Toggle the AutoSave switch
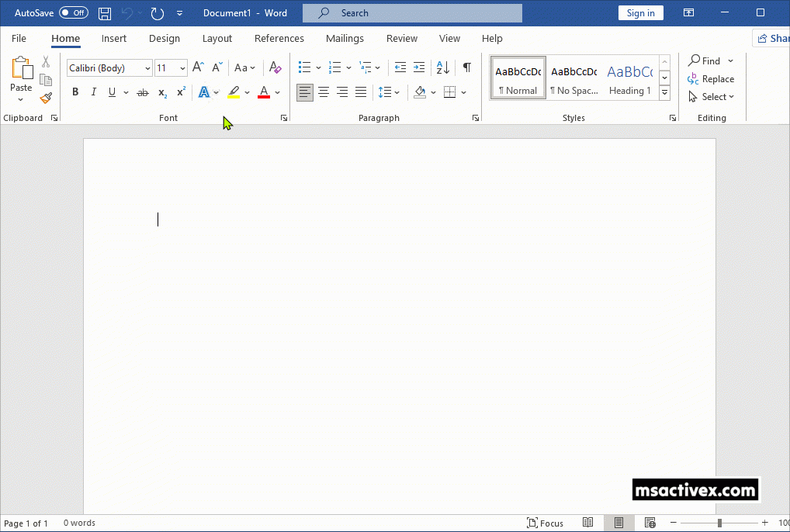The width and height of the screenshot is (790, 532). (x=74, y=13)
